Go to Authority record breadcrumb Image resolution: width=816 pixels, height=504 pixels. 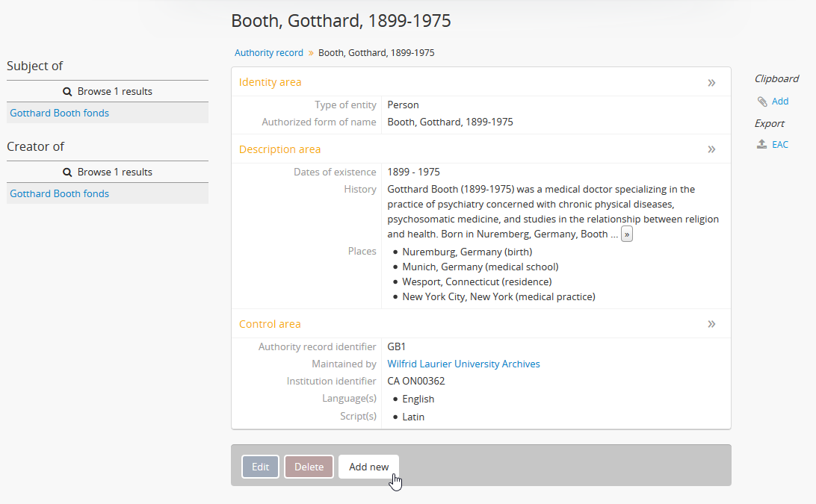pyautogui.click(x=269, y=53)
